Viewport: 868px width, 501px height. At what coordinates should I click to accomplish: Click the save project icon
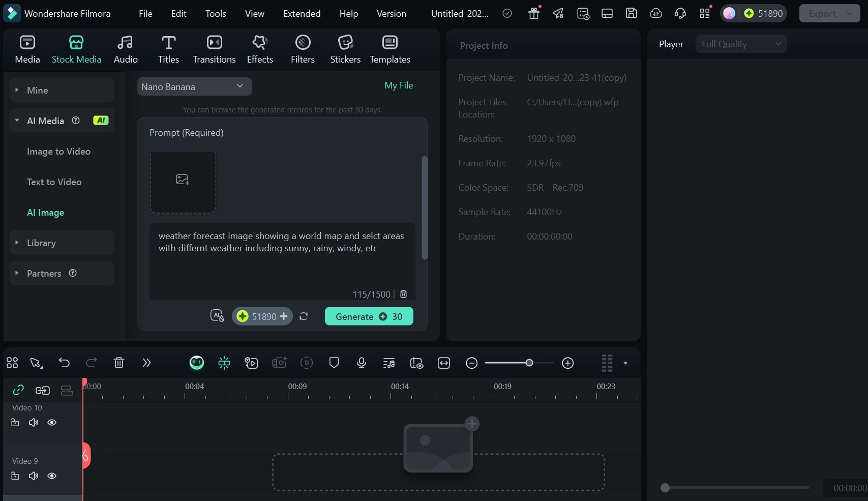(x=631, y=13)
